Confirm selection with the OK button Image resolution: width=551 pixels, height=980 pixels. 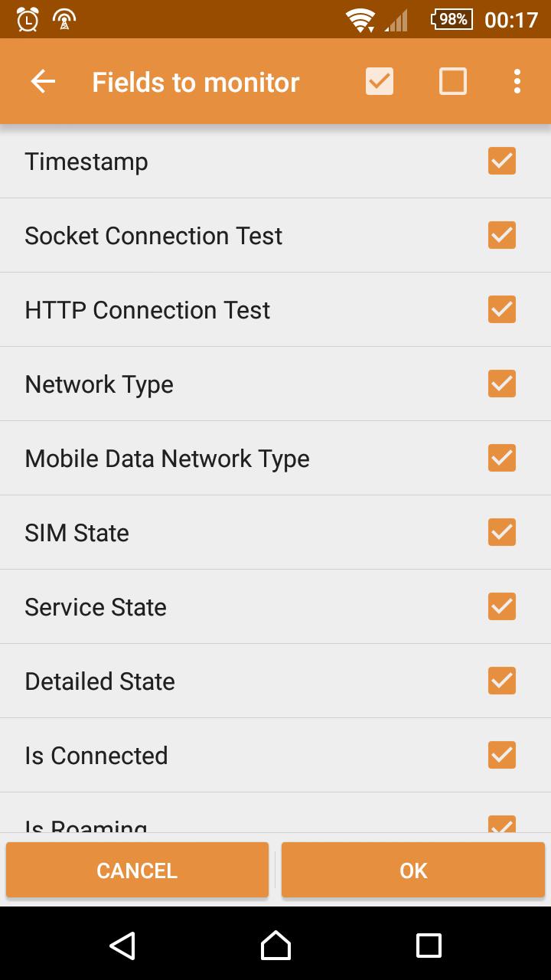413,870
